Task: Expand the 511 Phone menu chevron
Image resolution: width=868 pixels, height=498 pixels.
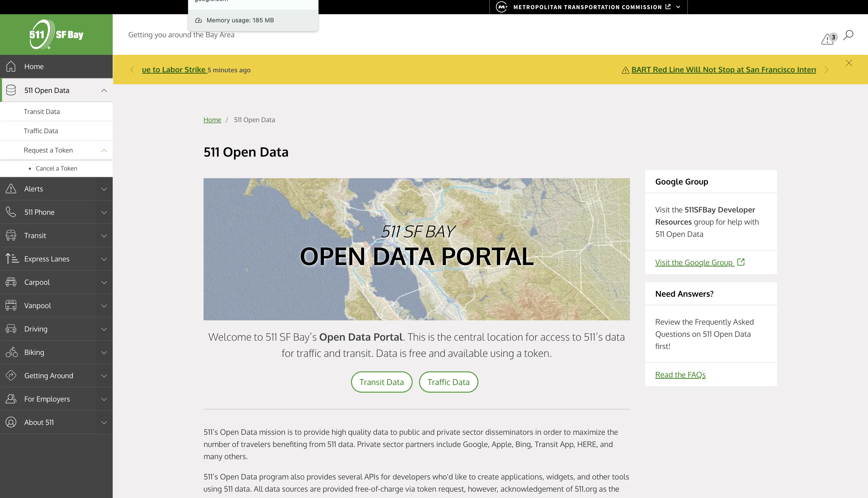Action: [x=104, y=212]
